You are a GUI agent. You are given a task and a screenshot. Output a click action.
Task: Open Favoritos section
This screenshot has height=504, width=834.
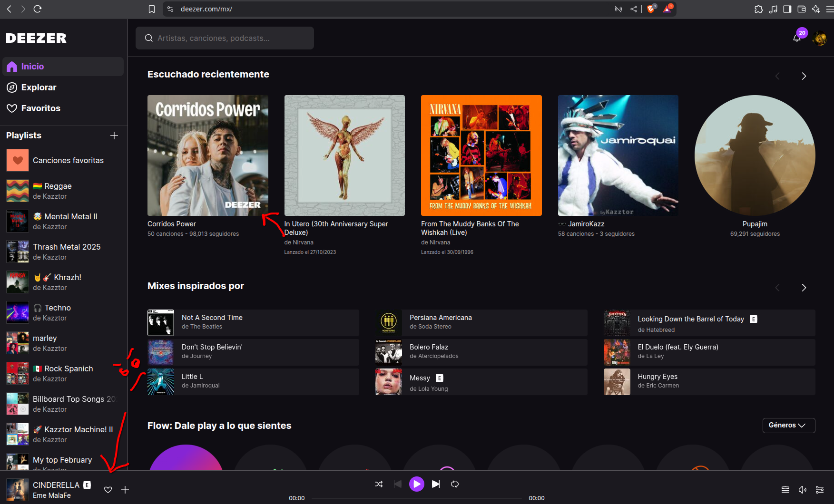point(63,108)
